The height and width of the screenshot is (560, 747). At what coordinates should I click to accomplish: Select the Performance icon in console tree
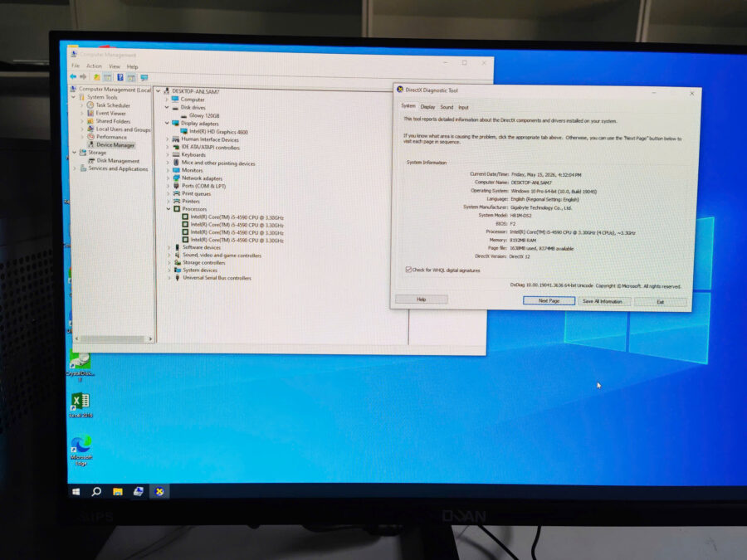(90, 137)
